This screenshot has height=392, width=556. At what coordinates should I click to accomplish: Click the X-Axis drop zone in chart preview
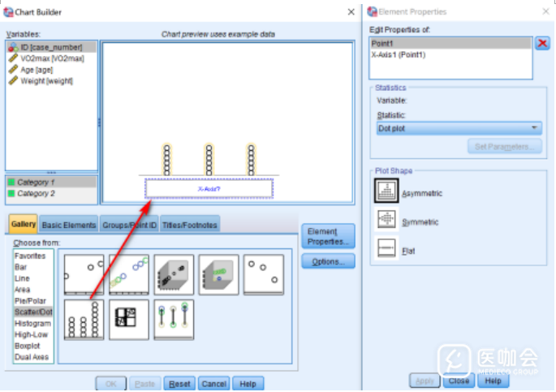pyautogui.click(x=209, y=188)
